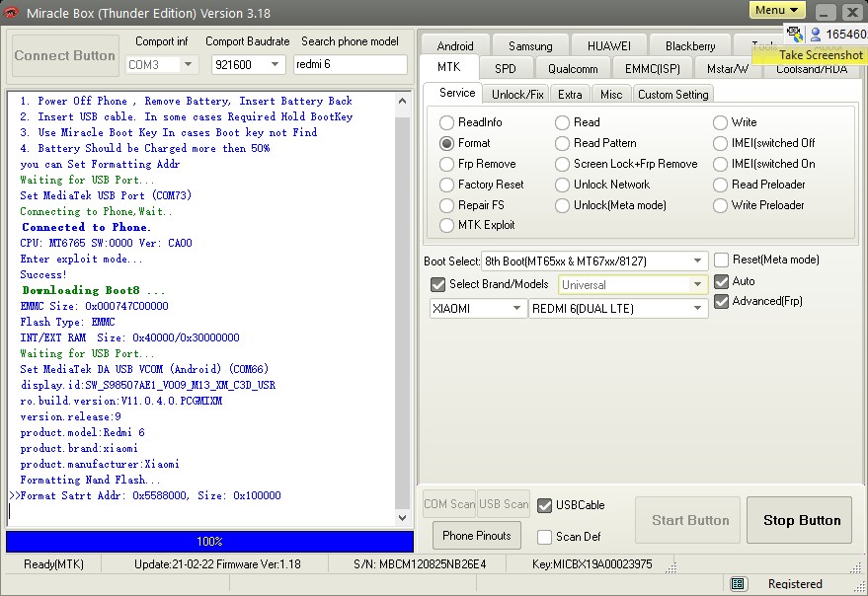Click the 'Connected to Phone.' log line
This screenshot has width=868, height=596.
click(86, 227)
